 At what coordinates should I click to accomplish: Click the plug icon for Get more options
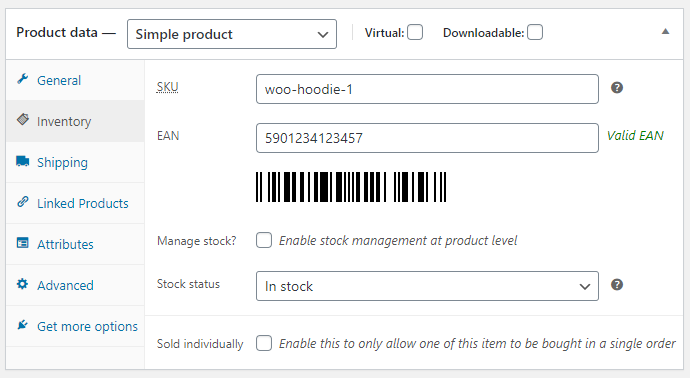pyautogui.click(x=22, y=325)
